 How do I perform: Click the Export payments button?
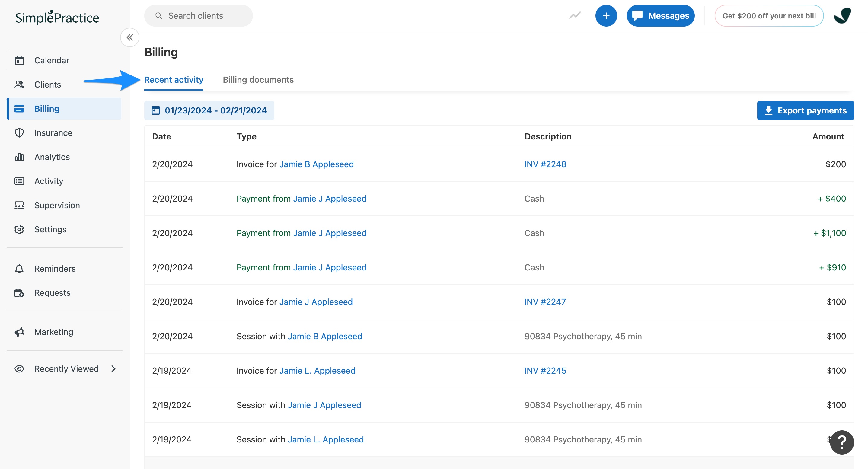(x=805, y=110)
